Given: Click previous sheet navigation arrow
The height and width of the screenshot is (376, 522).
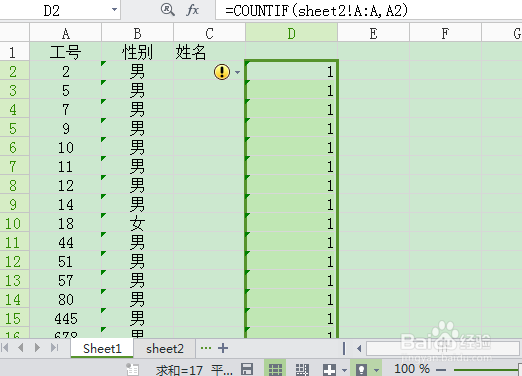Looking at the screenshot, I should [x=21, y=348].
